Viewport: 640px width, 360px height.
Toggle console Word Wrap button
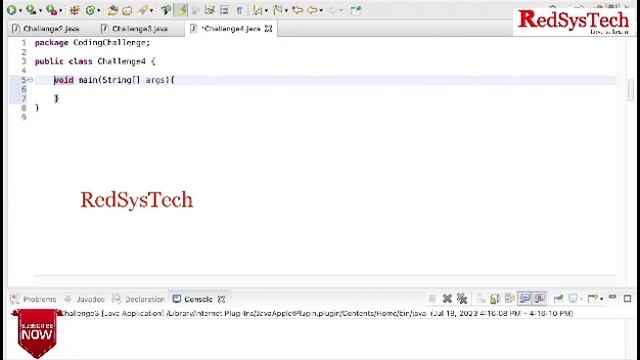509,299
